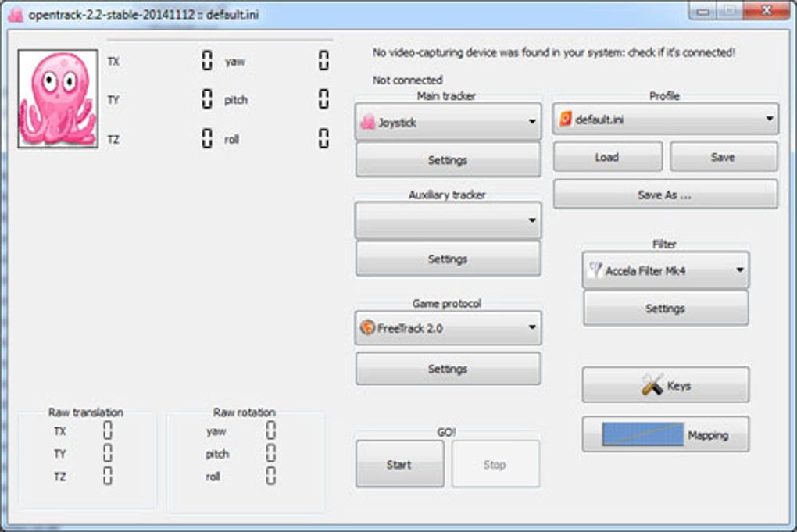Click the 'Filter' group label
Image resolution: width=797 pixels, height=532 pixels.
[664, 244]
